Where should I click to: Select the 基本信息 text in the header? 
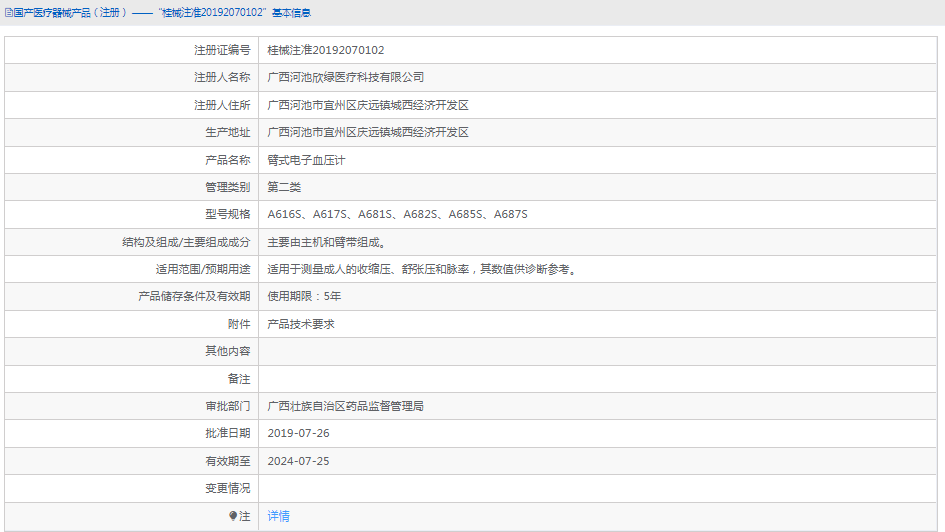(291, 13)
